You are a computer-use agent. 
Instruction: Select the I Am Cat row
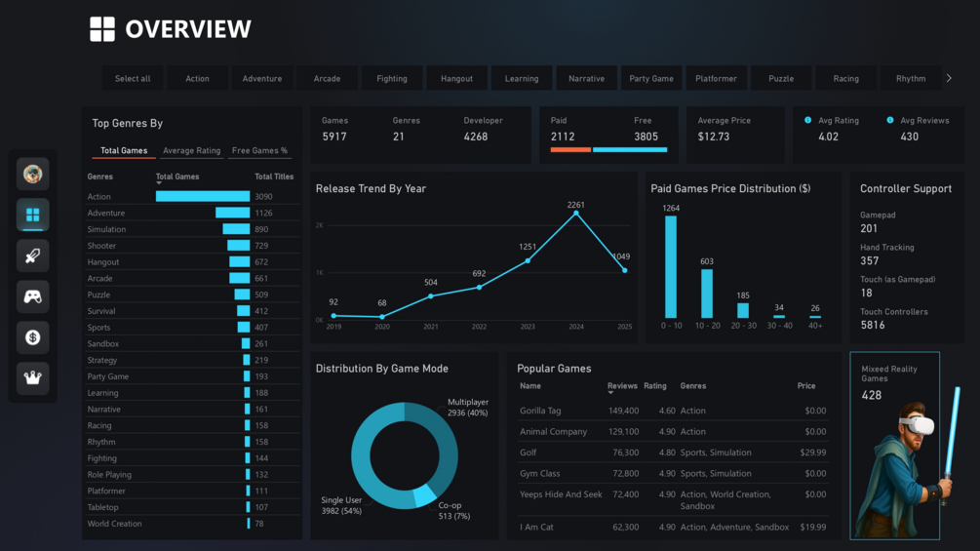tap(673, 528)
